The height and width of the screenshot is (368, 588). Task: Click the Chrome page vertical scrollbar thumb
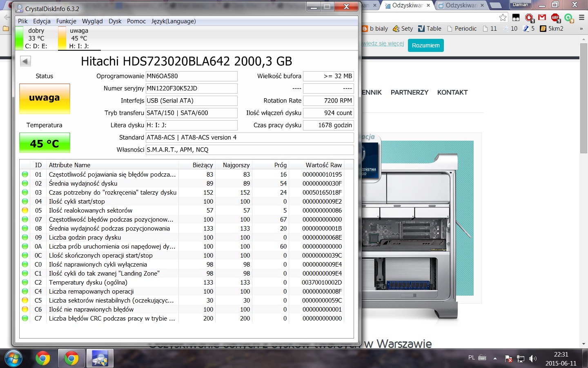point(584,98)
